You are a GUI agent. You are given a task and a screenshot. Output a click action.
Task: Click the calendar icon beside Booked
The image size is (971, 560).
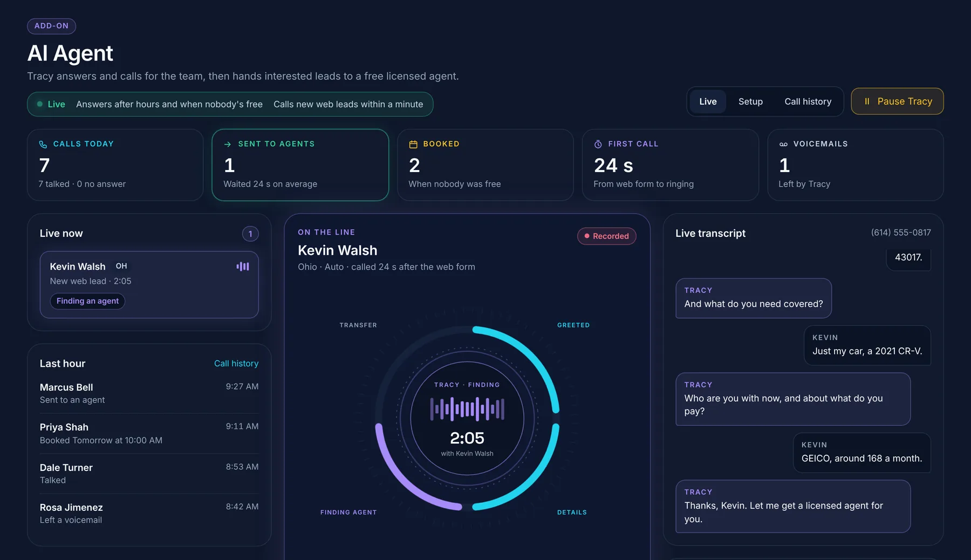413,144
